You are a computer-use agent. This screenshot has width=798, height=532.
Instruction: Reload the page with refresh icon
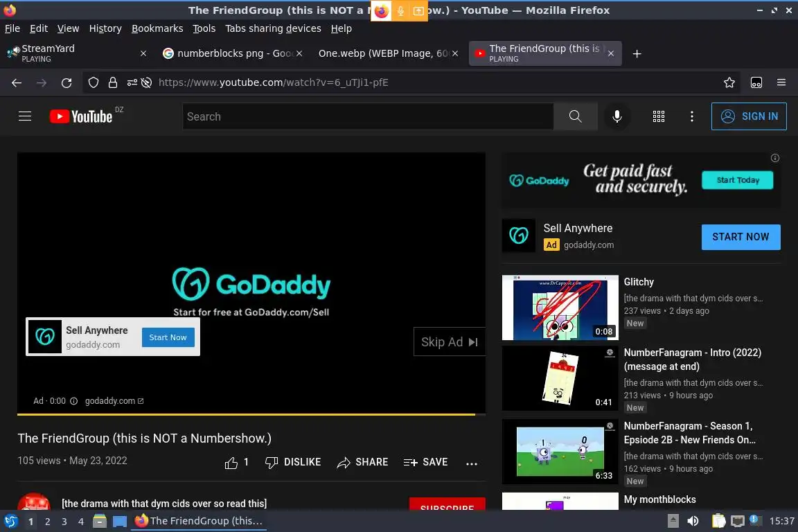pos(66,82)
